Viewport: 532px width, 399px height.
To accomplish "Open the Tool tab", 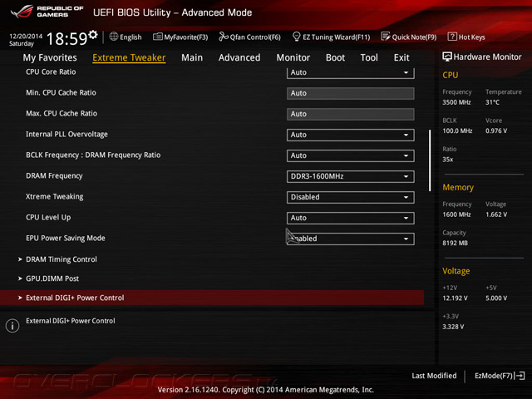I will [369, 57].
